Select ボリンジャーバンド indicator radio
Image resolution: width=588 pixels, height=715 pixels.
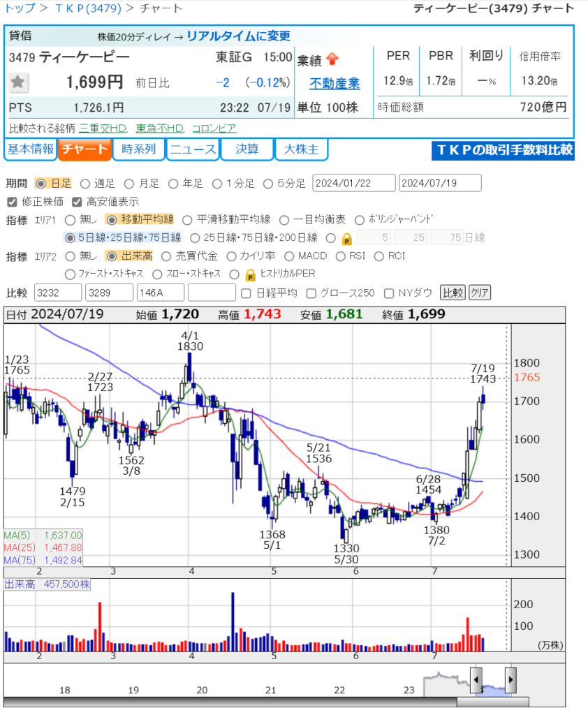click(360, 220)
